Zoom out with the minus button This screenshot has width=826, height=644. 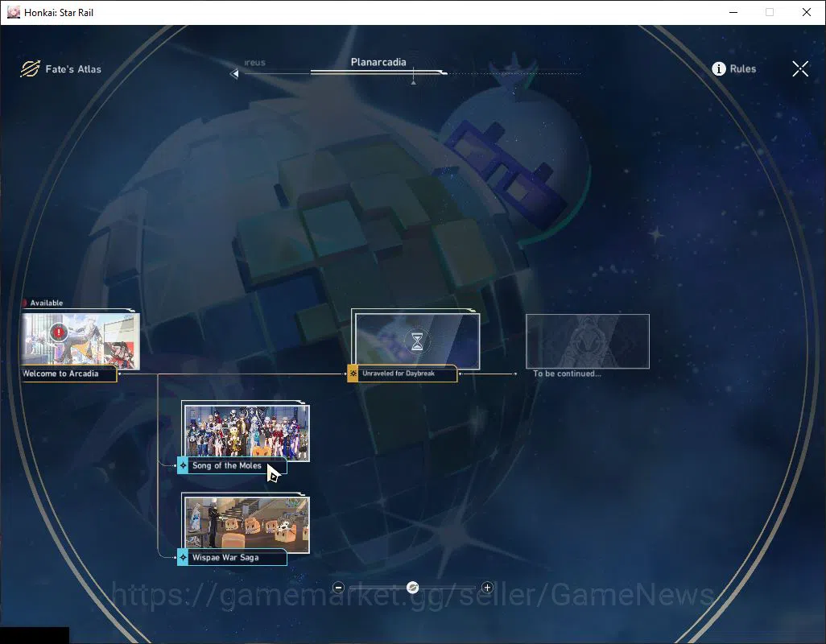pyautogui.click(x=339, y=588)
